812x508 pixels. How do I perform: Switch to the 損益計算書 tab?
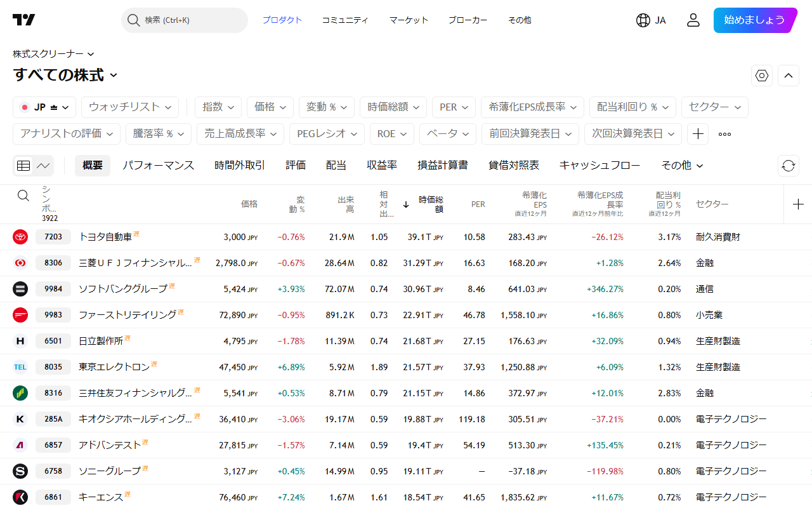(x=443, y=166)
